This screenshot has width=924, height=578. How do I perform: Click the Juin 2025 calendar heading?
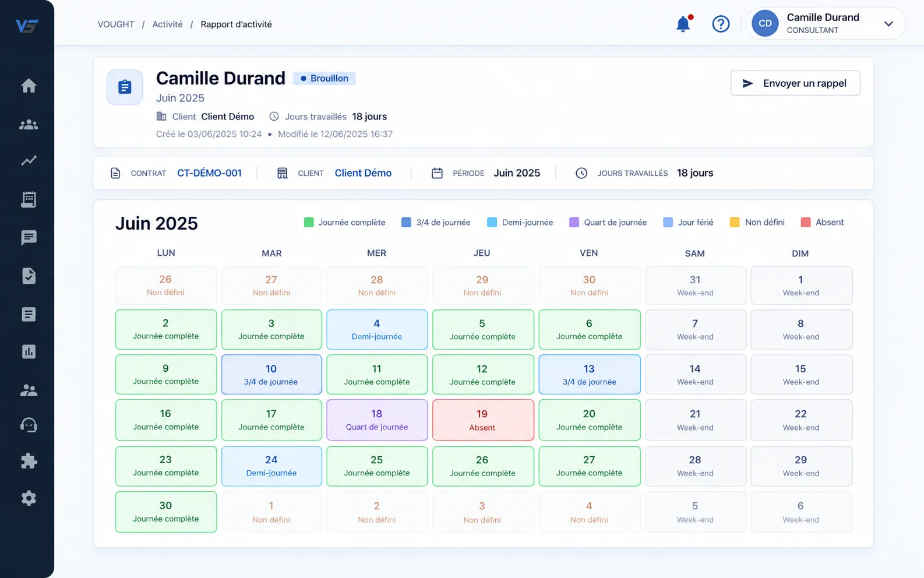(157, 223)
